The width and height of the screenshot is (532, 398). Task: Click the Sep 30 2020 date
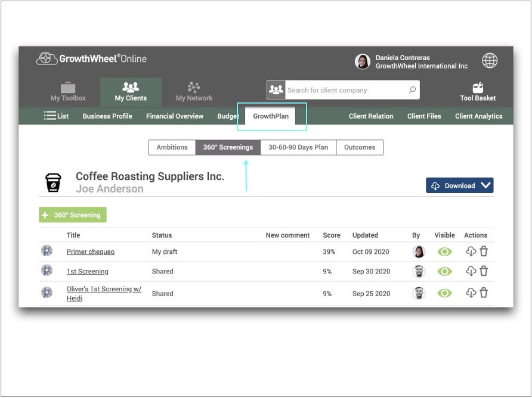pyautogui.click(x=371, y=271)
